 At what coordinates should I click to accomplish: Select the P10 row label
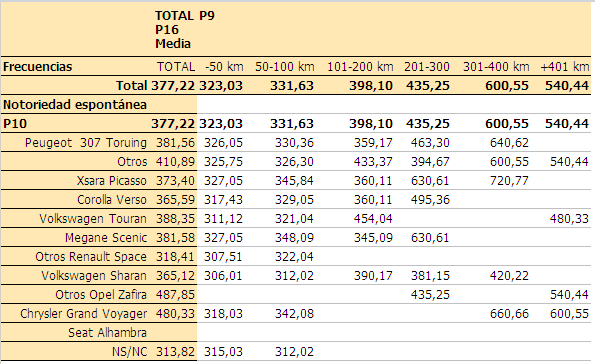(15, 124)
